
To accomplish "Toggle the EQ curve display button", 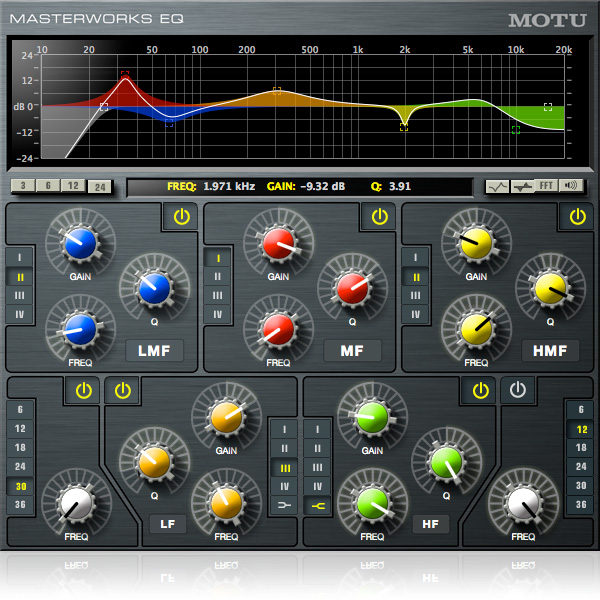I will click(x=497, y=186).
